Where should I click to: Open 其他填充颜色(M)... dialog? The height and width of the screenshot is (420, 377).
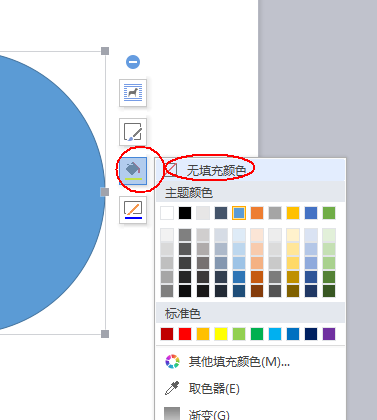point(239,362)
